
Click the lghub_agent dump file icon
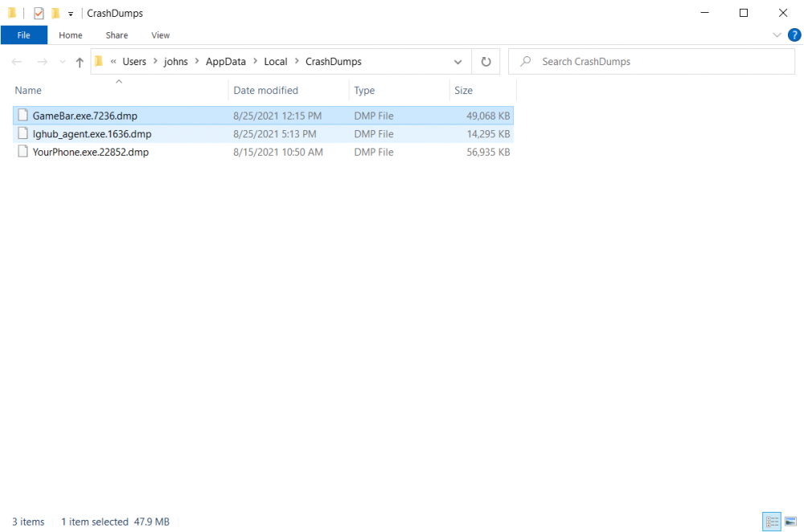coord(23,133)
